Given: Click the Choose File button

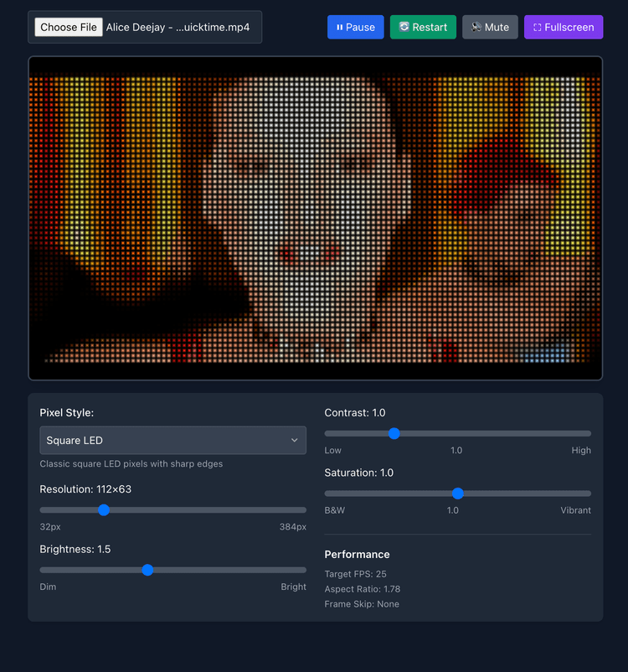Looking at the screenshot, I should click(x=69, y=27).
